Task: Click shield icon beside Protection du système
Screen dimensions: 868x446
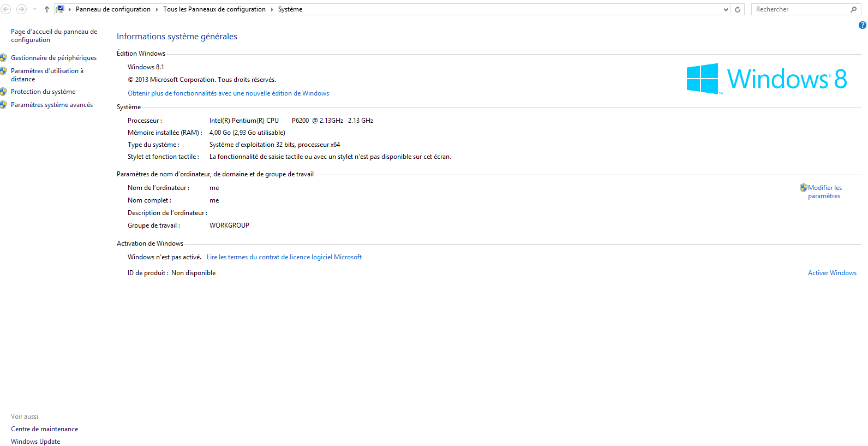Action: [4, 92]
